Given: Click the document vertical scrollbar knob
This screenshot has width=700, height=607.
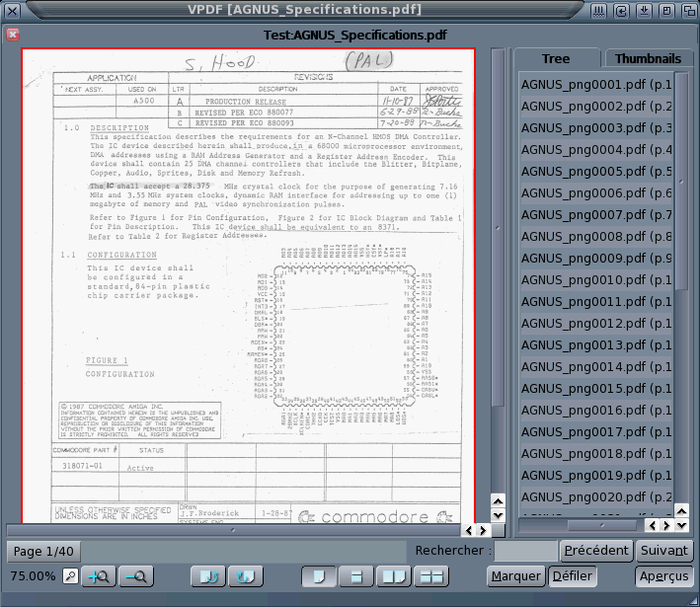Looking at the screenshot, I should click(499, 228).
